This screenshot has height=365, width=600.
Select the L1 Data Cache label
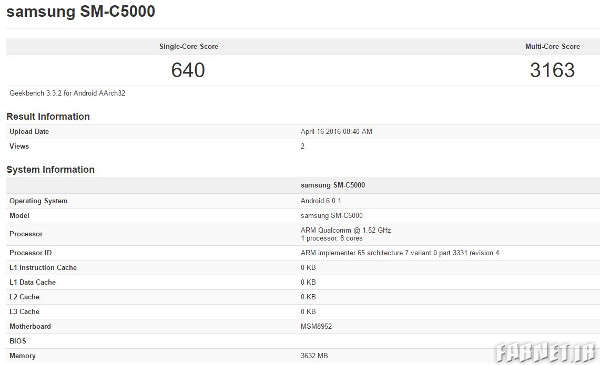[x=33, y=282]
